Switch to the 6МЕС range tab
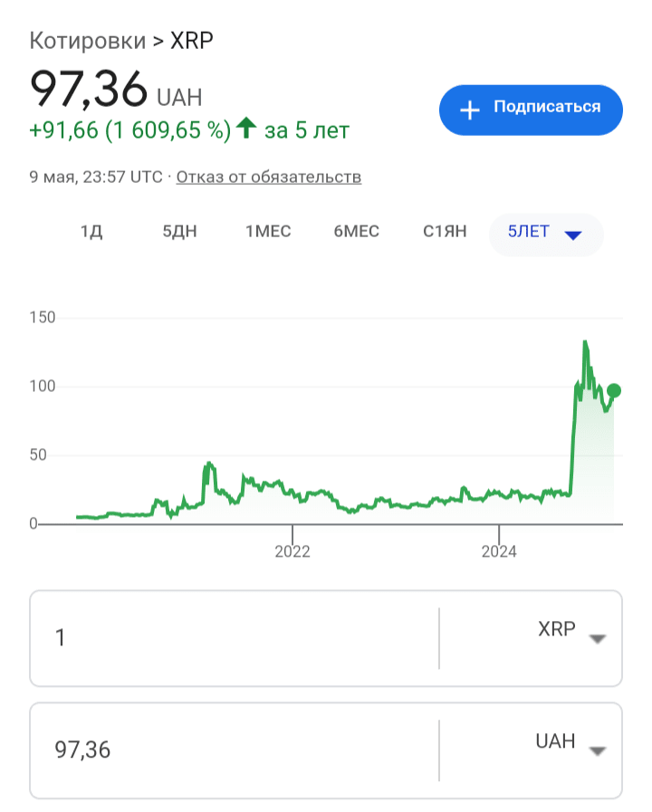The width and height of the screenshot is (652, 812). coord(357,232)
